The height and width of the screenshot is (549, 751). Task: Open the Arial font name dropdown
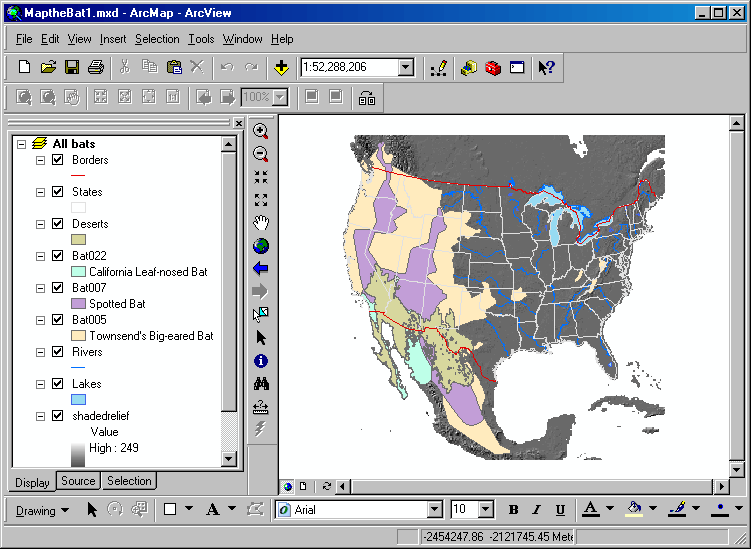point(434,510)
